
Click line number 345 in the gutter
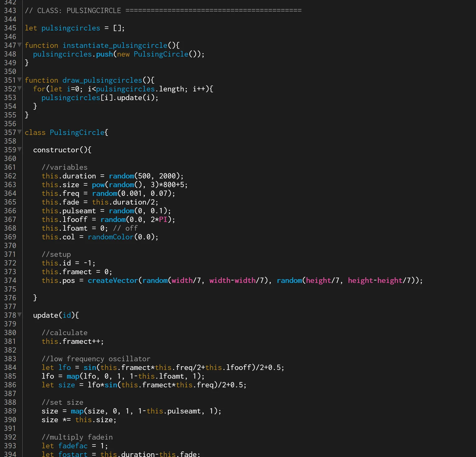point(10,28)
